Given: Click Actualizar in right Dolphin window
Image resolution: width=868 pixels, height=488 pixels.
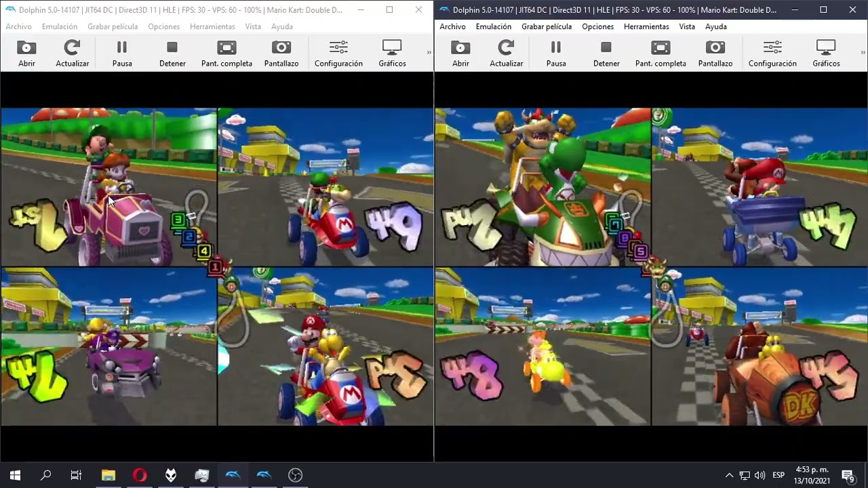Looking at the screenshot, I should pos(506,54).
